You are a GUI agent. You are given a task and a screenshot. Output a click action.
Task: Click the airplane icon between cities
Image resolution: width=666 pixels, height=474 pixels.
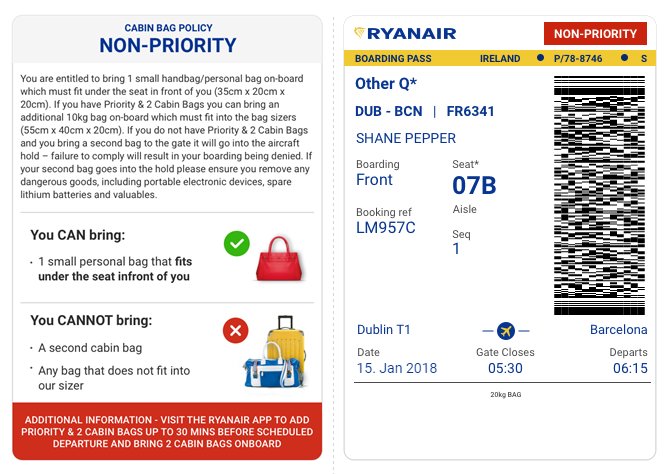click(x=506, y=330)
